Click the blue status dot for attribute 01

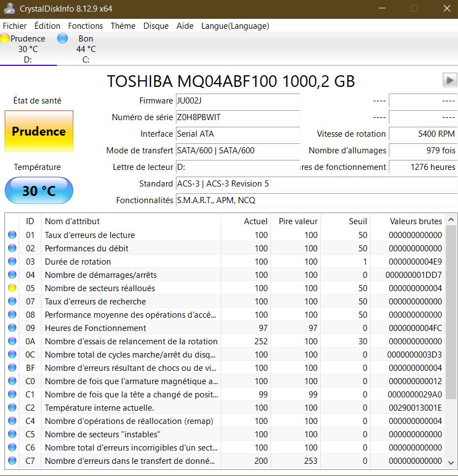(12, 235)
